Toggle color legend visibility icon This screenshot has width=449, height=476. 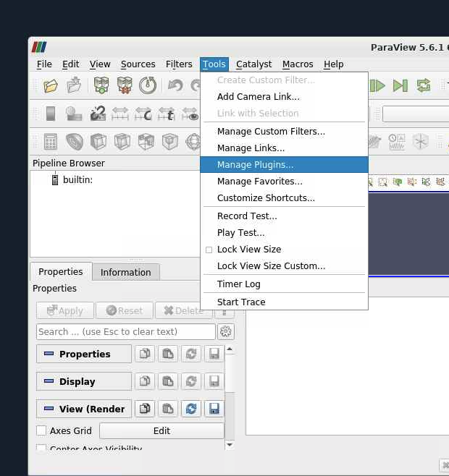[51, 114]
